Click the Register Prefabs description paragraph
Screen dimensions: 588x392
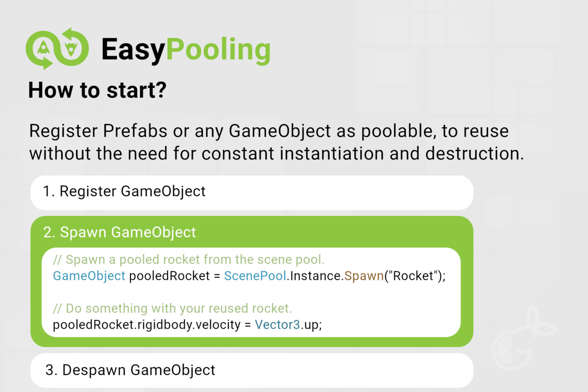coord(276,143)
